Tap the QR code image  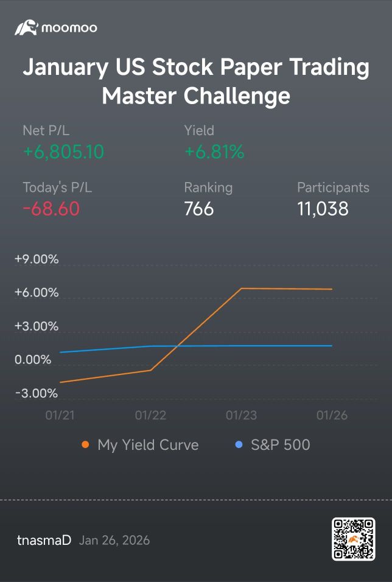(x=354, y=539)
